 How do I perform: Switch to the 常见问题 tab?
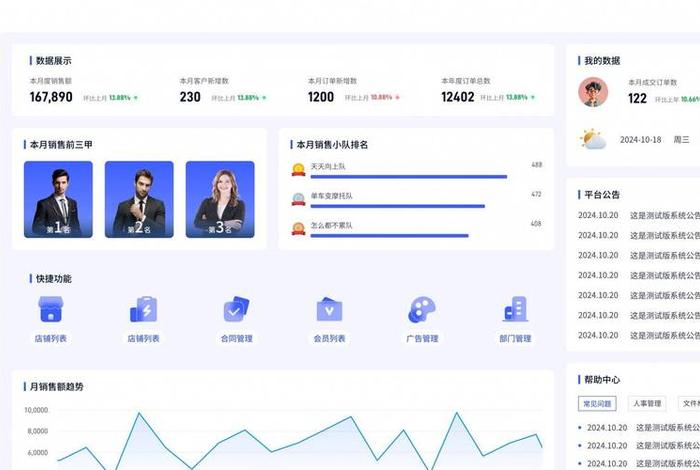(x=598, y=404)
